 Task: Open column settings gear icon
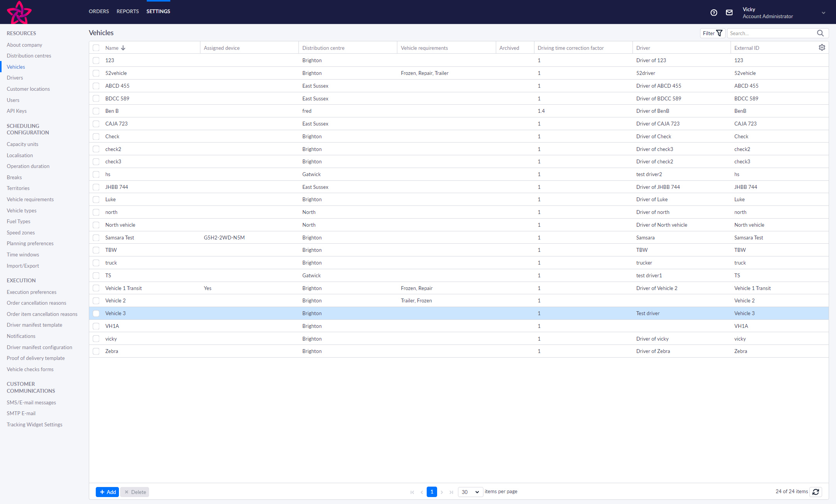822,48
